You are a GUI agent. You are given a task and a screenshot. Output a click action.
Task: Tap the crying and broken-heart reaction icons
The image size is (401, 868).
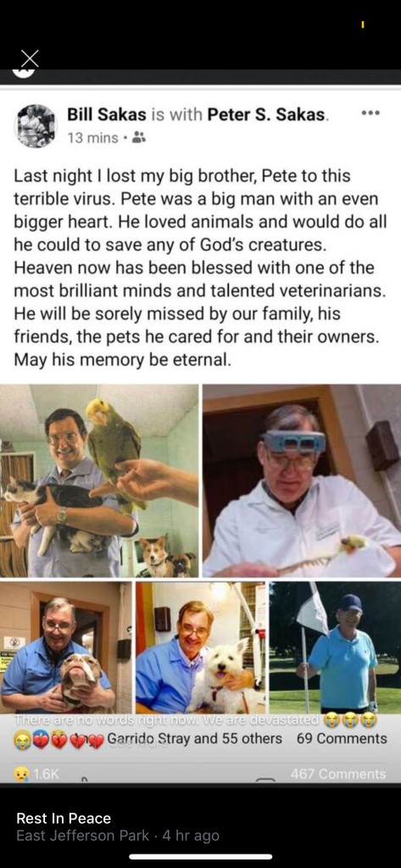[58, 739]
